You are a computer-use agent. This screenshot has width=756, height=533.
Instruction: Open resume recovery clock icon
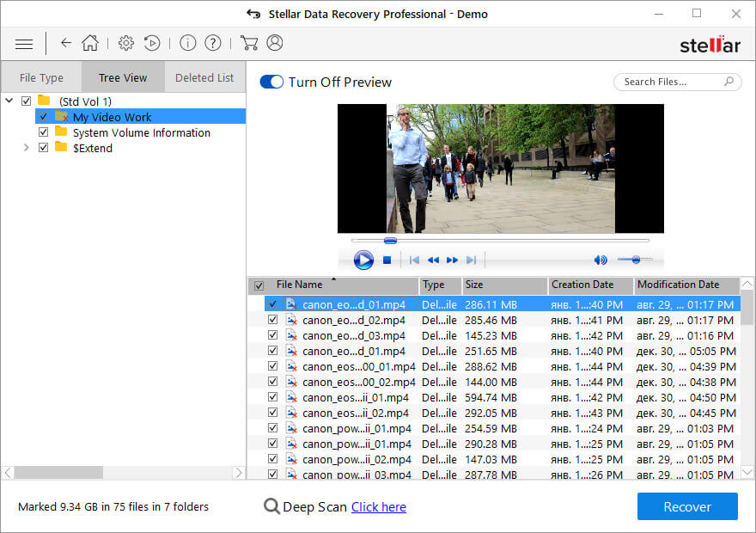coord(152,43)
